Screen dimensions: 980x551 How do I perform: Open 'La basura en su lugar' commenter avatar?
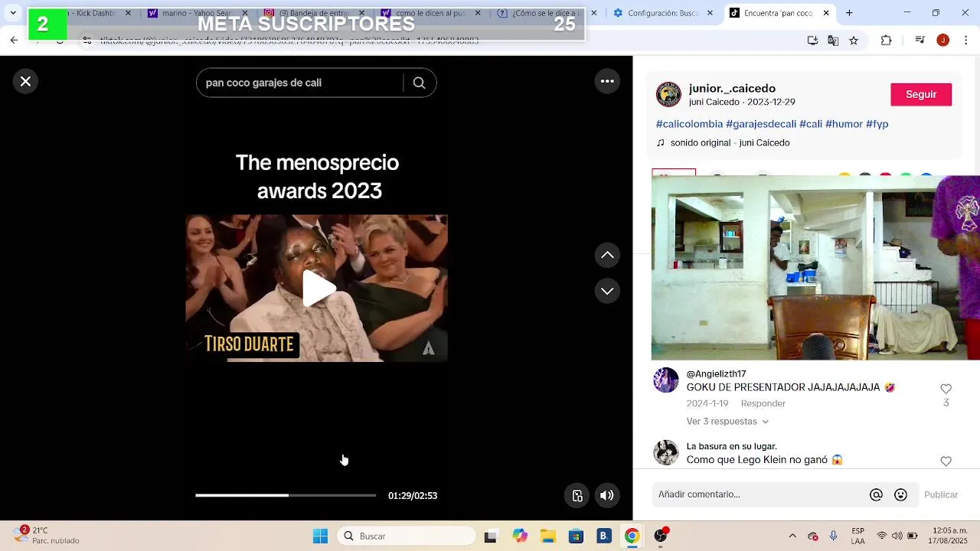666,452
